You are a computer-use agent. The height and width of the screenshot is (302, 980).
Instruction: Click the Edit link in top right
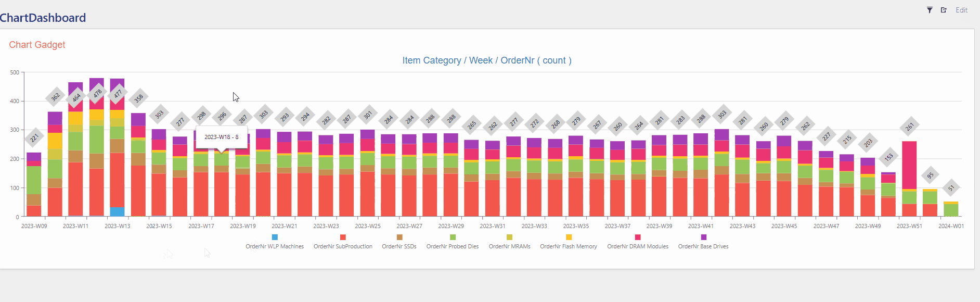(961, 10)
